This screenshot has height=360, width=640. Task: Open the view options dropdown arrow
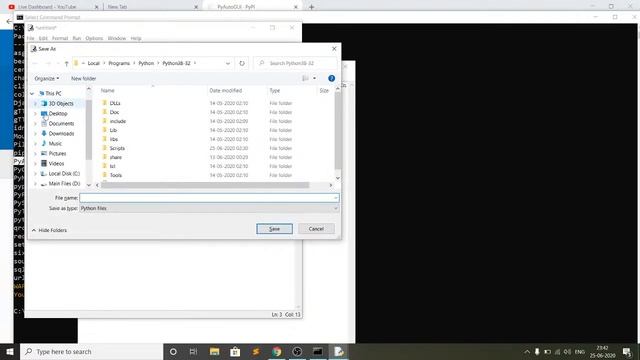point(314,78)
